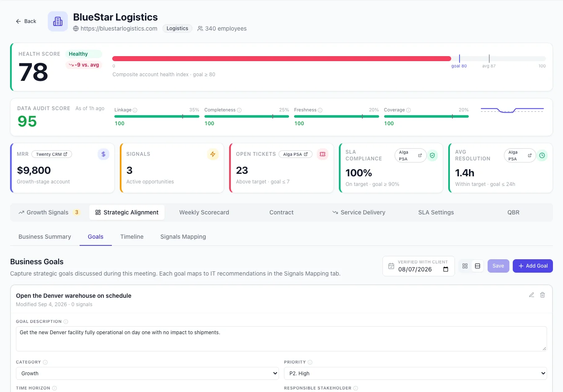Click into the Goal Description text area
Viewport: 563px width, 392px height.
pos(281,338)
